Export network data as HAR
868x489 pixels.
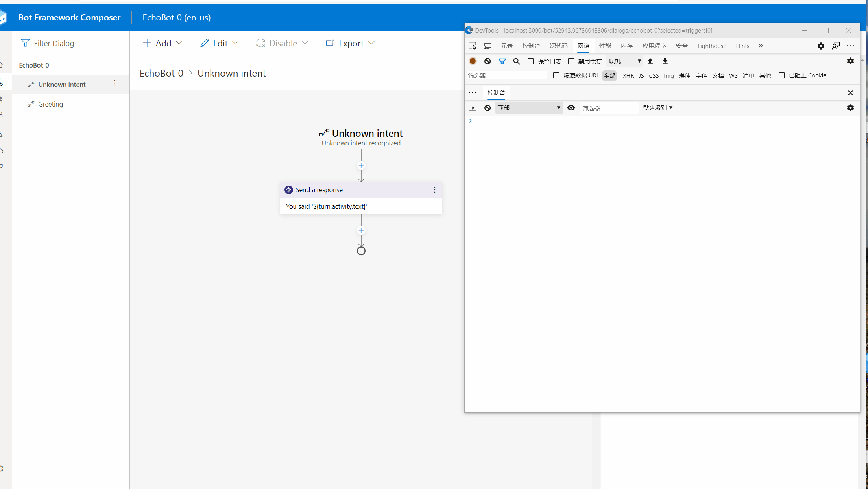[x=665, y=61]
